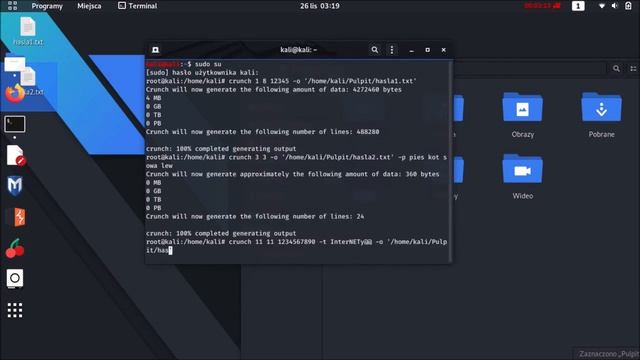Click search icon in file manager
The height and width of the screenshot is (360, 640).
tap(616, 69)
